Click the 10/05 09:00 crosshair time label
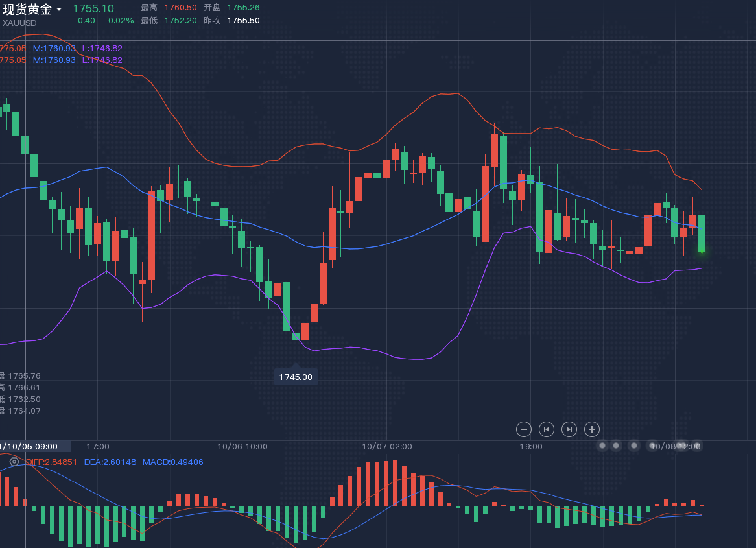756x548 pixels. 35,447
